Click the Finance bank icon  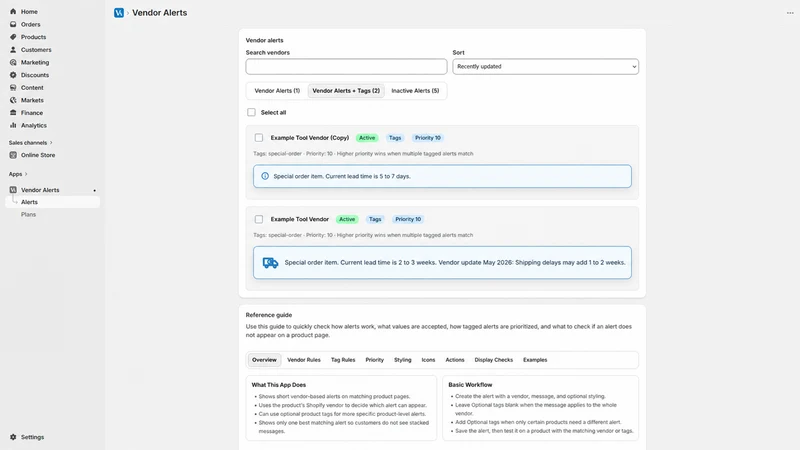[x=13, y=113]
